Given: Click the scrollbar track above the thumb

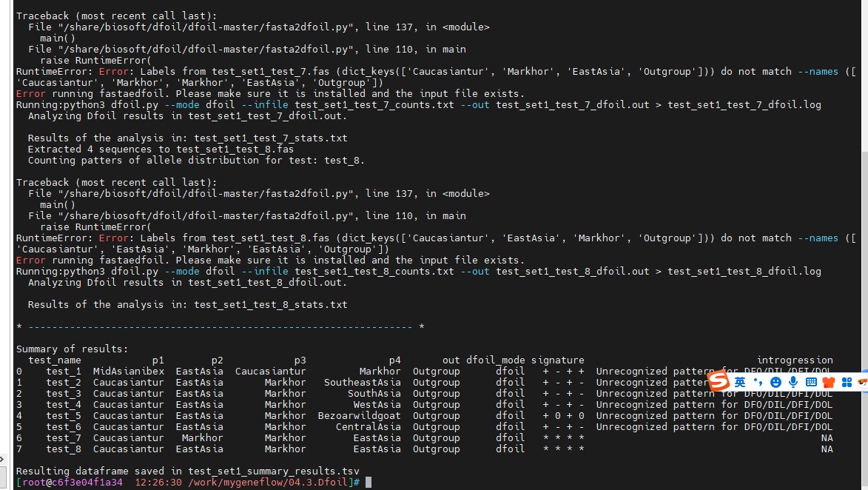Looking at the screenshot, I should click(x=863, y=74).
